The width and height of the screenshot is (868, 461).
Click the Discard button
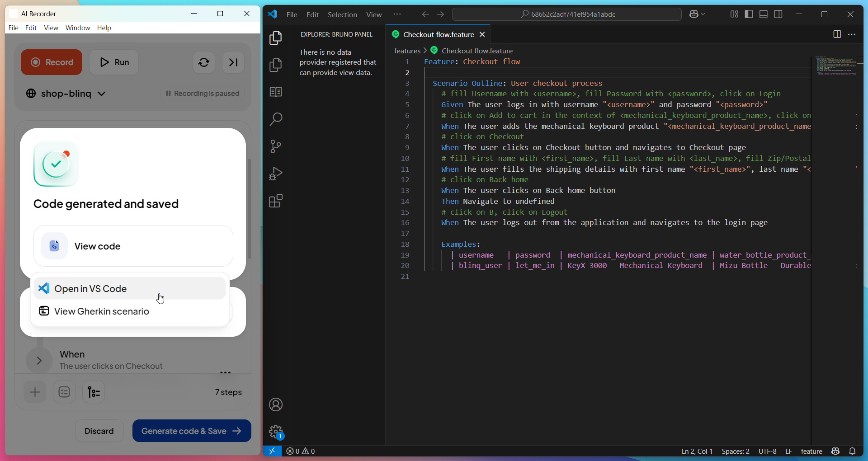[99, 431]
